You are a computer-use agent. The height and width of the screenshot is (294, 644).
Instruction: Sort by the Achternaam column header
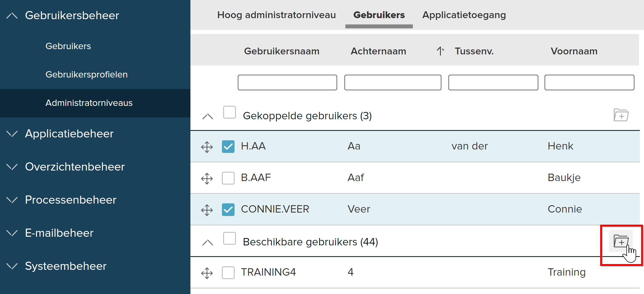(378, 51)
